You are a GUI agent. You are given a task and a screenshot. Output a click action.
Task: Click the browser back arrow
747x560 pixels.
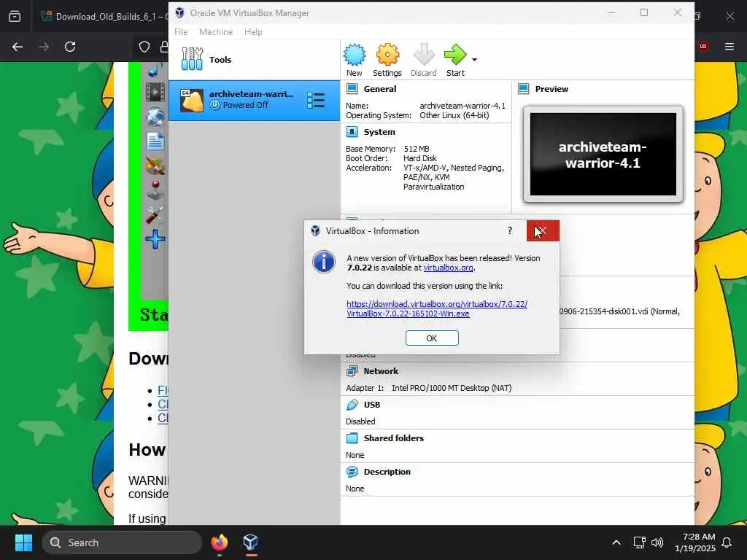coord(18,47)
